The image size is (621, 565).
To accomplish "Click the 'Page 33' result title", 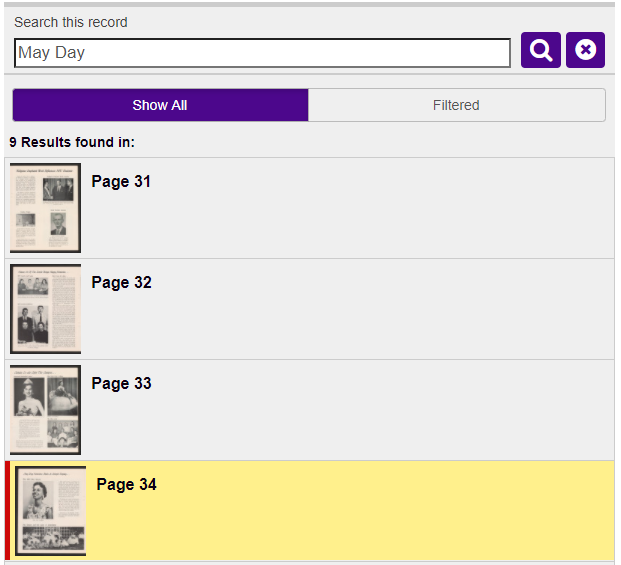I will (121, 384).
